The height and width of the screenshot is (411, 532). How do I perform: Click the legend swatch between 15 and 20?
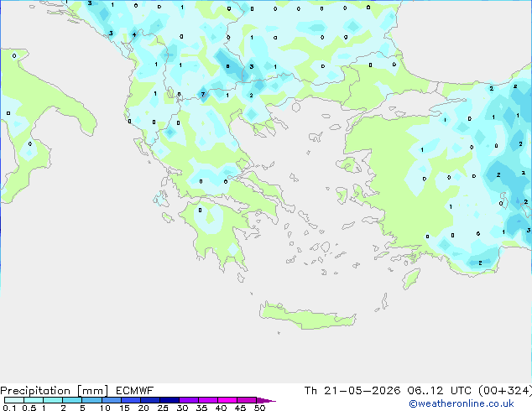tap(131, 400)
